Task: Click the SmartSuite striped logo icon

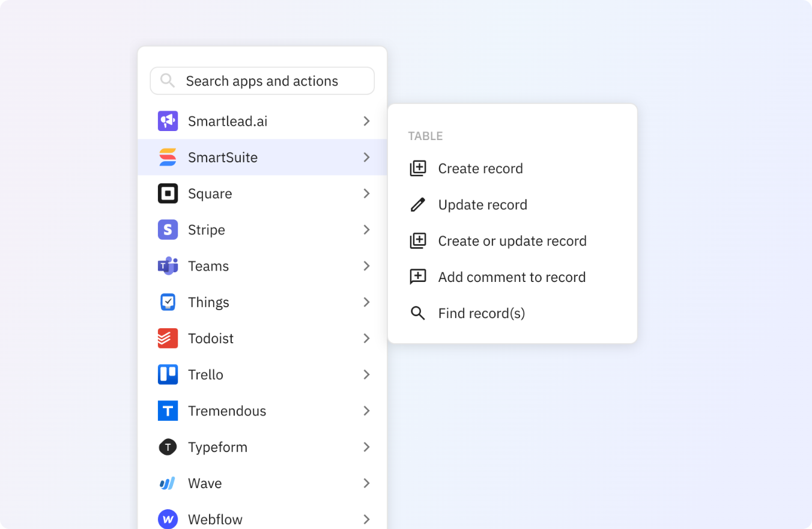Action: [168, 157]
